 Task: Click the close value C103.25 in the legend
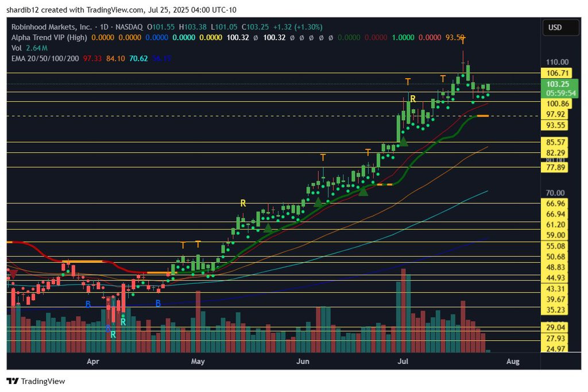coord(255,27)
